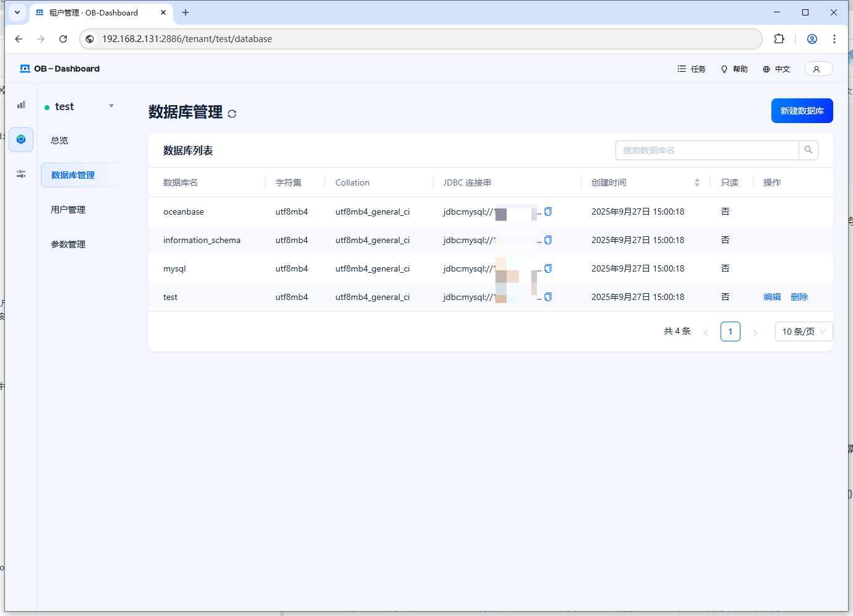Go back in browser history
Viewport: 853px width, 616px height.
pyautogui.click(x=19, y=39)
